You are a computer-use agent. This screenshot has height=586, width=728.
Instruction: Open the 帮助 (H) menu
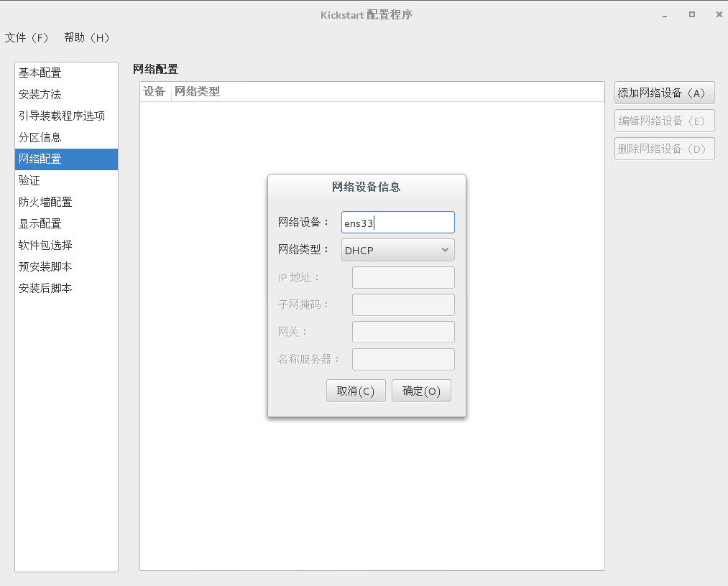coord(87,37)
